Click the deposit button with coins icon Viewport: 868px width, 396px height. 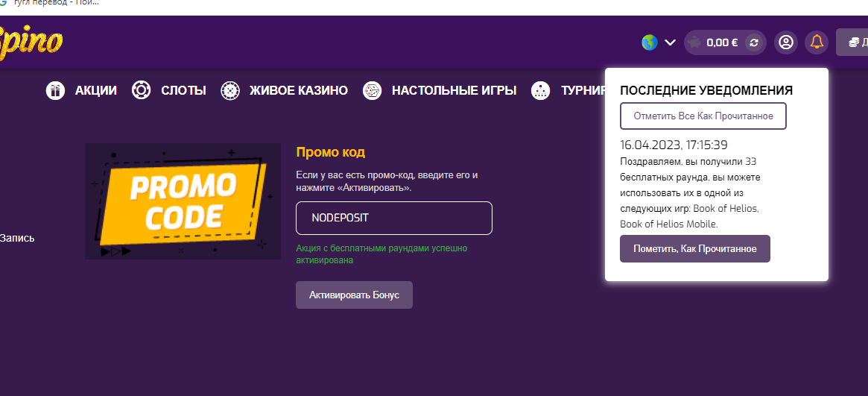coord(852,43)
